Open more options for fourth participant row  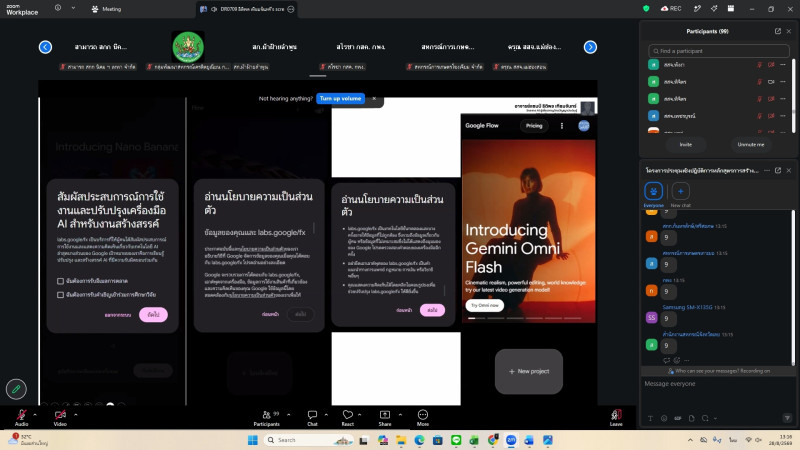(x=782, y=116)
